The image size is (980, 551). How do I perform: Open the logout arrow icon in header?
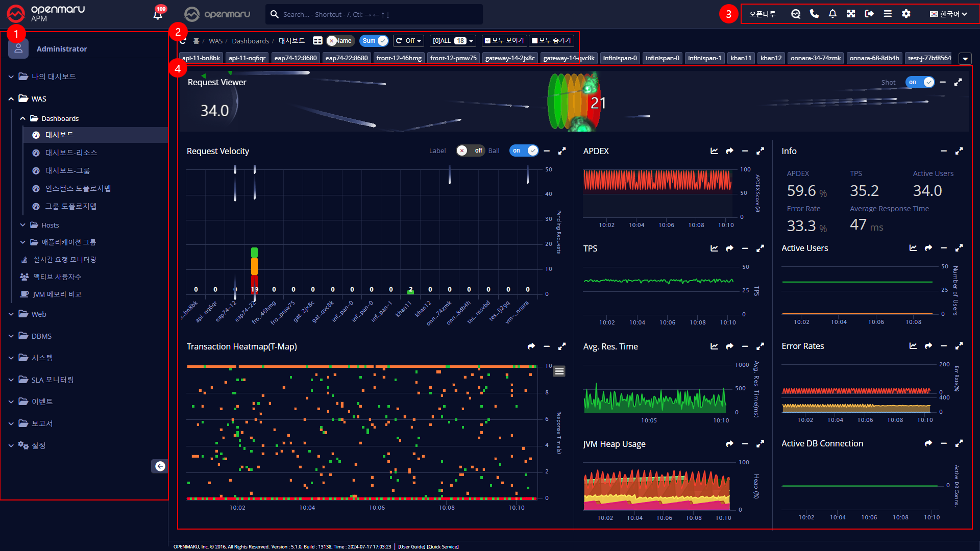point(869,14)
